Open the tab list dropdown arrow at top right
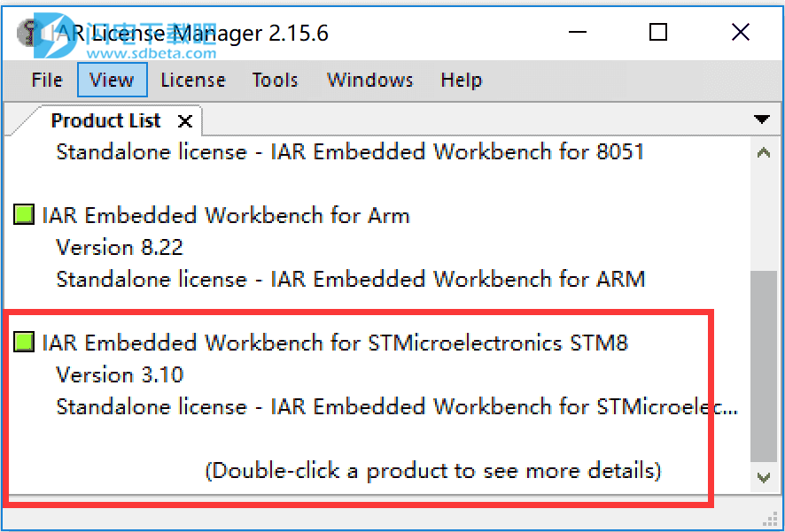 click(x=762, y=120)
